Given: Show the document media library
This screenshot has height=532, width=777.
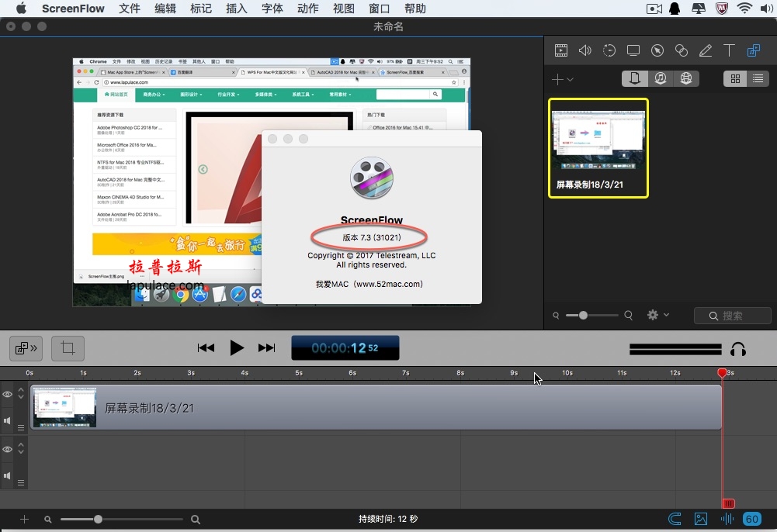Looking at the screenshot, I should [635, 78].
